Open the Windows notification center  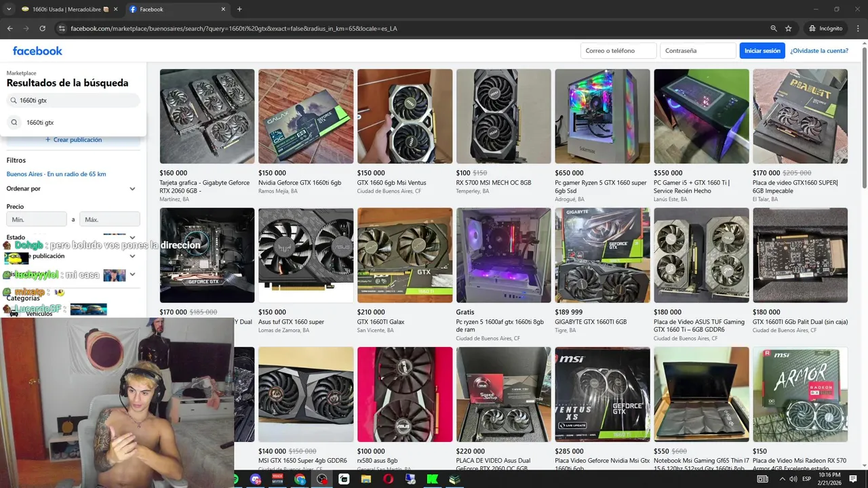coord(853,479)
